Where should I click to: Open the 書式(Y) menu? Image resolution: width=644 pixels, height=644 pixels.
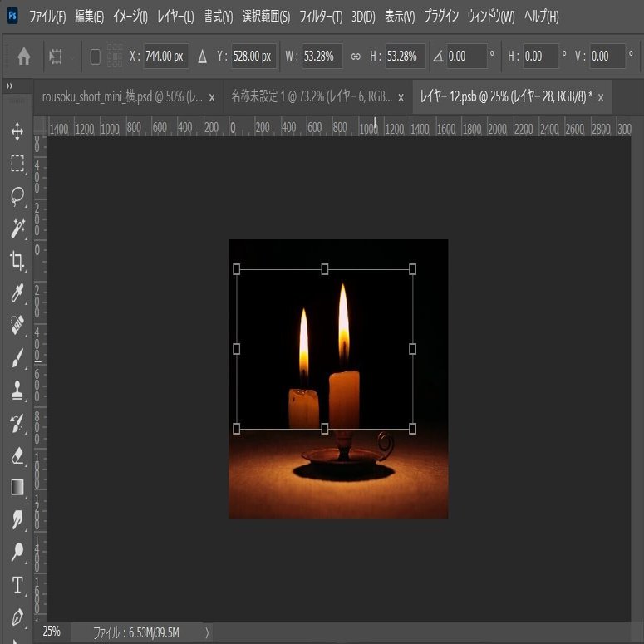click(218, 17)
